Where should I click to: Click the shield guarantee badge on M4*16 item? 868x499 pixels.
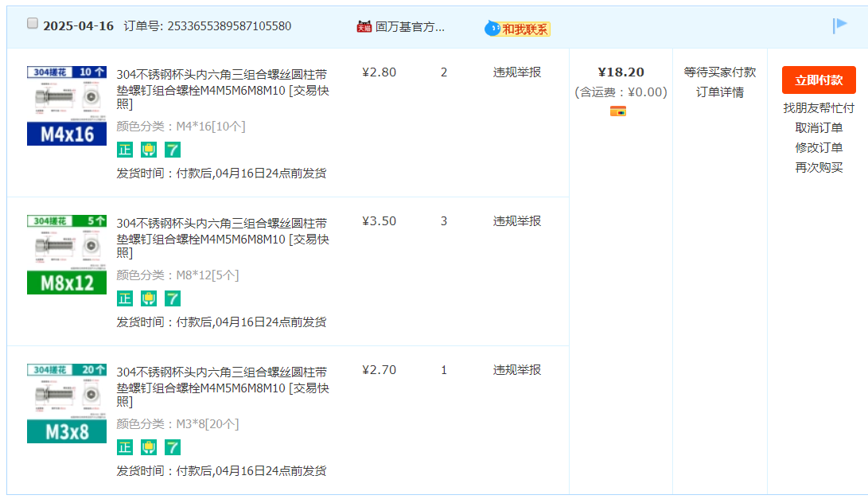point(149,150)
